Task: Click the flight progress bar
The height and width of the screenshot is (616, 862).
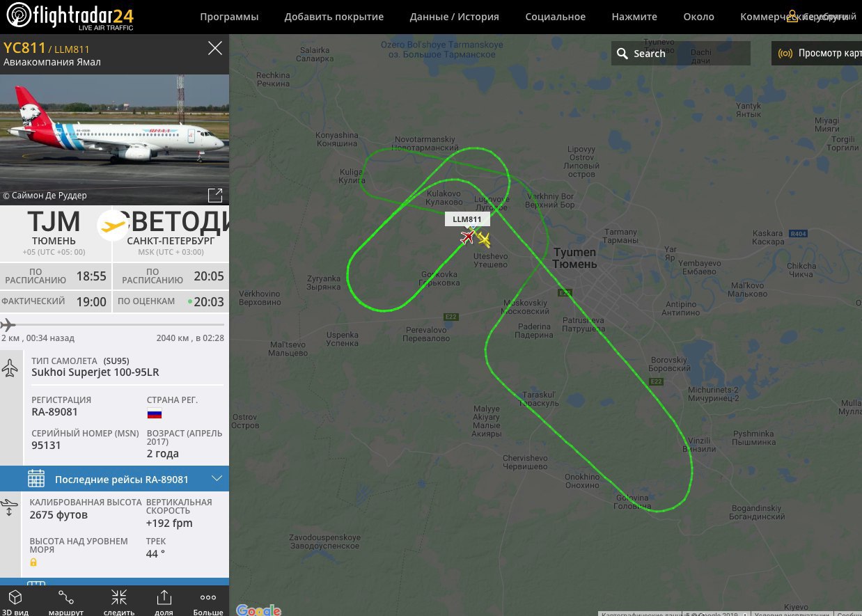Action: click(114, 325)
